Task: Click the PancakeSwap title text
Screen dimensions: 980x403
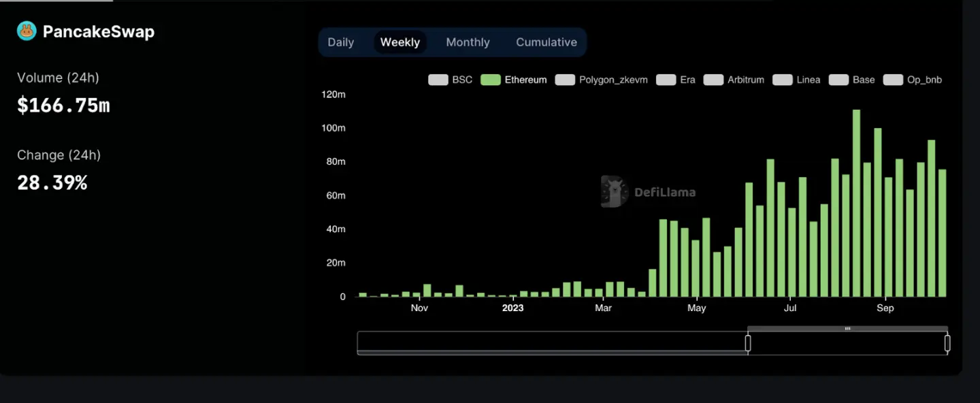Action: pos(99,31)
